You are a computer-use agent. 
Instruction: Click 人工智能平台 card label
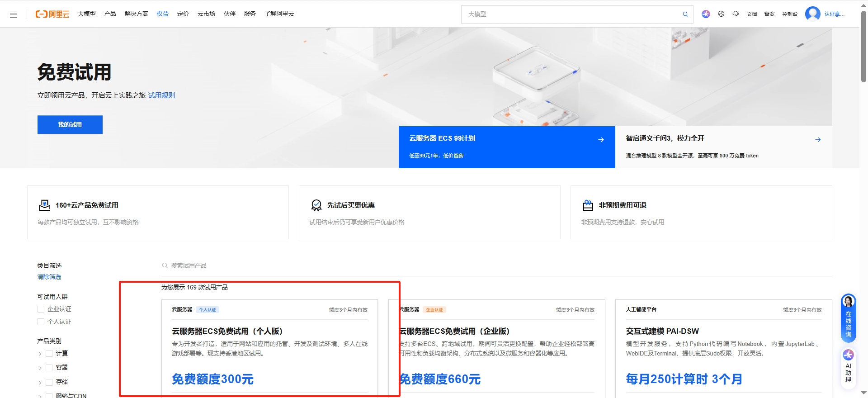(641, 310)
